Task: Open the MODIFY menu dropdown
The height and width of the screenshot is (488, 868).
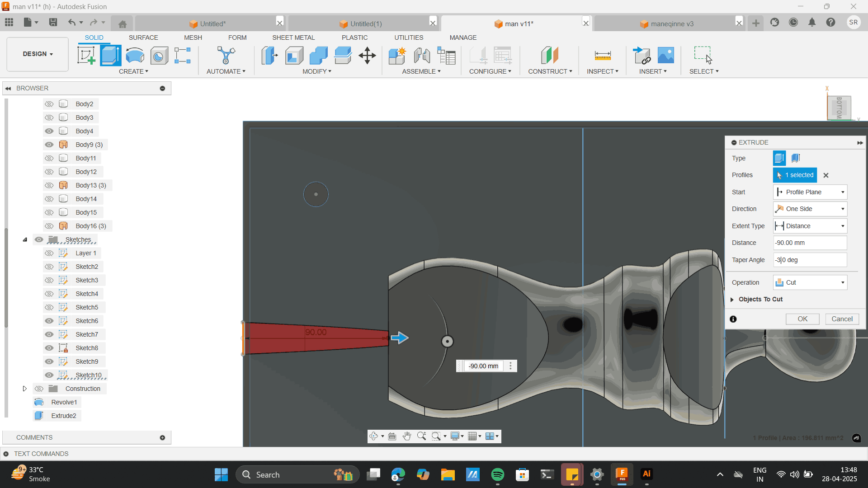Action: tap(317, 71)
